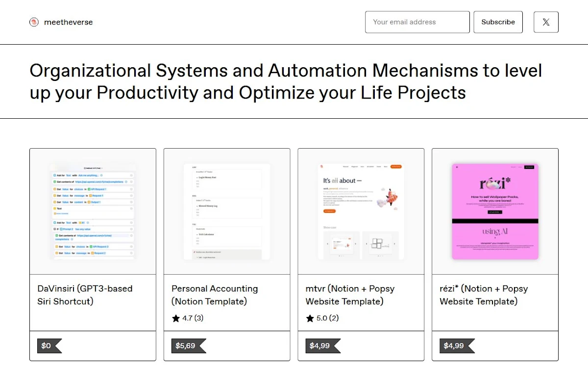This screenshot has width=588, height=368.
Task: Click the $5,69 price tag
Action: 189,346
